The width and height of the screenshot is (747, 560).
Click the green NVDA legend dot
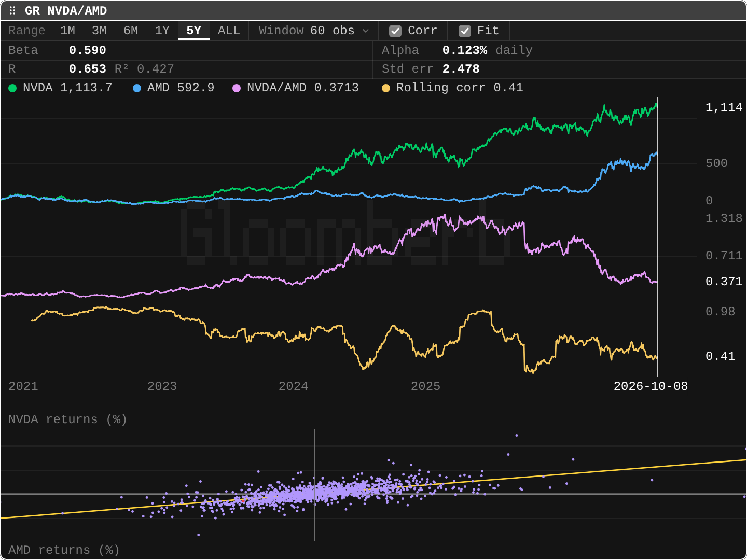[12, 88]
